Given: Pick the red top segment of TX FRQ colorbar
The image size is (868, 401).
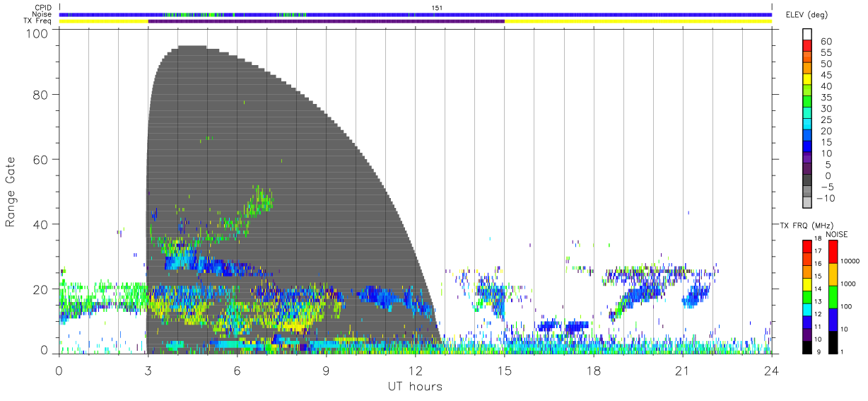Looking at the screenshot, I should point(807,247).
